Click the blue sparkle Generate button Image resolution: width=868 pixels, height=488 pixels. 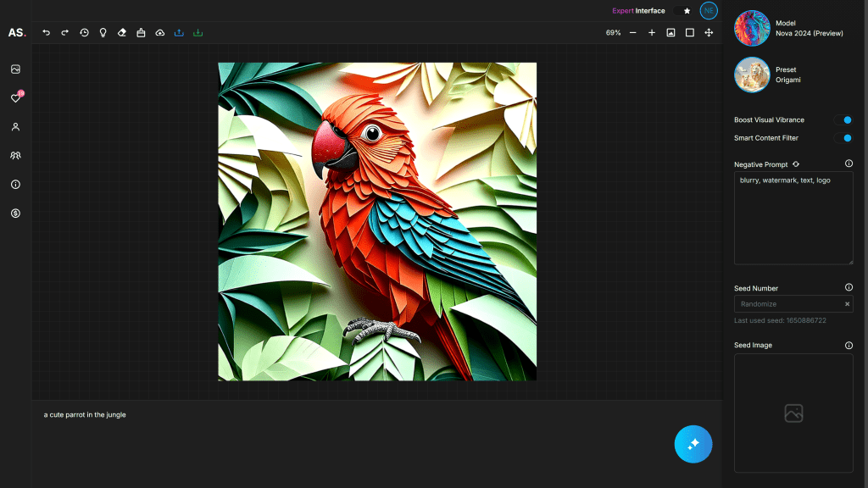(693, 444)
